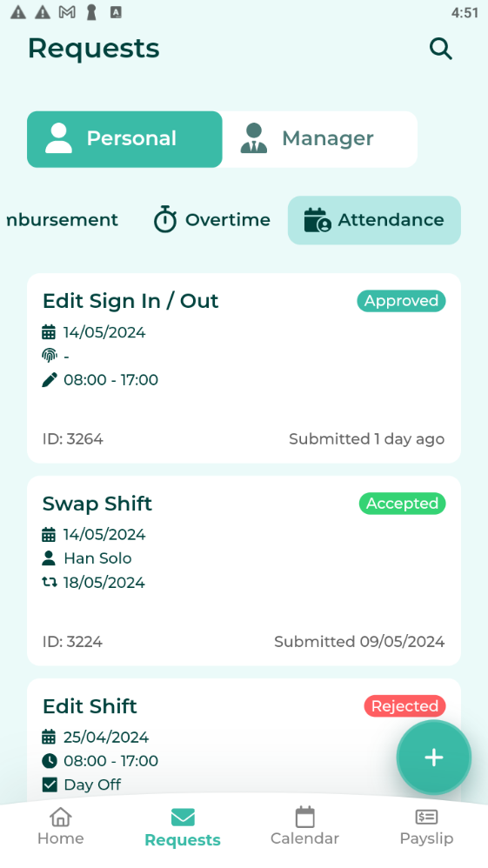Switch to Personal requests view
Viewport: 488px width, 868px height.
124,139
